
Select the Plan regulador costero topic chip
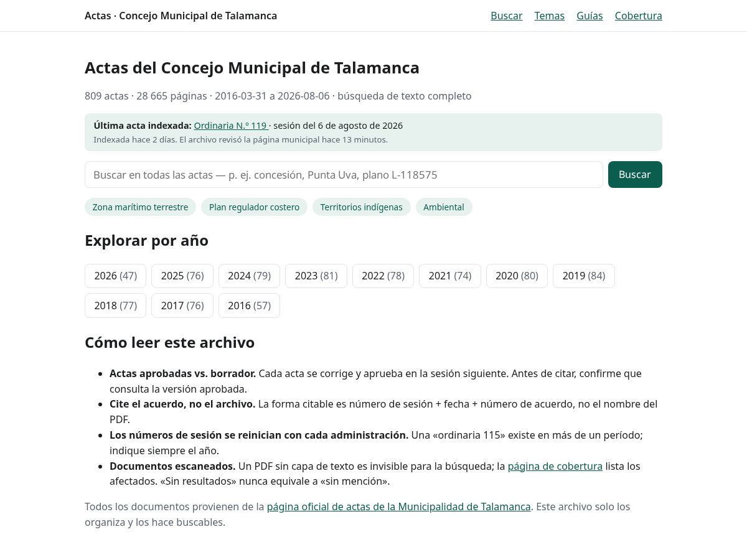(x=254, y=207)
